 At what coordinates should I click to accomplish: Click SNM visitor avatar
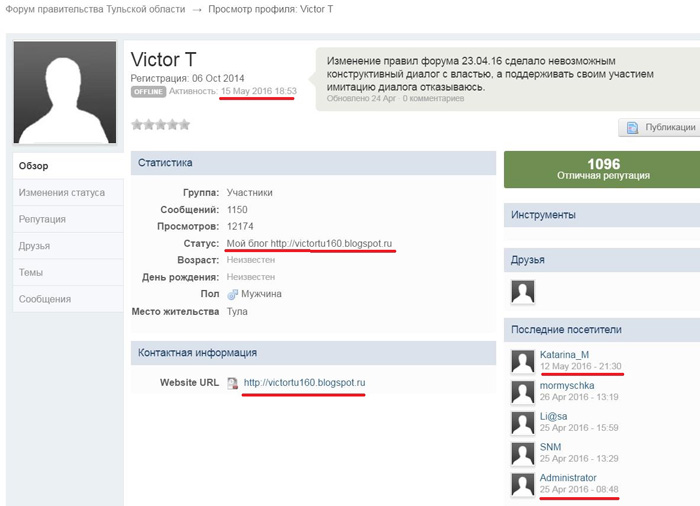coord(522,454)
